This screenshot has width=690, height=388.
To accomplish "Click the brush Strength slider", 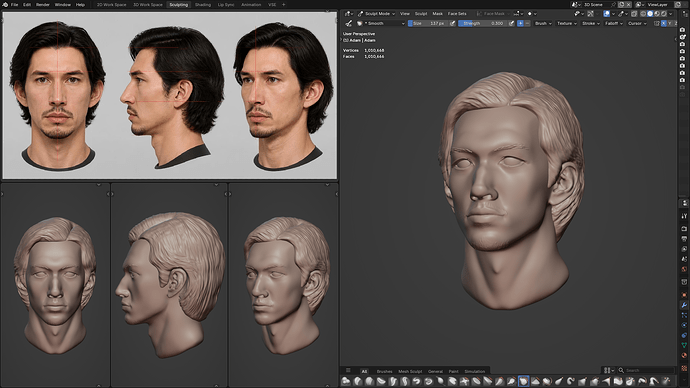I will (x=483, y=23).
